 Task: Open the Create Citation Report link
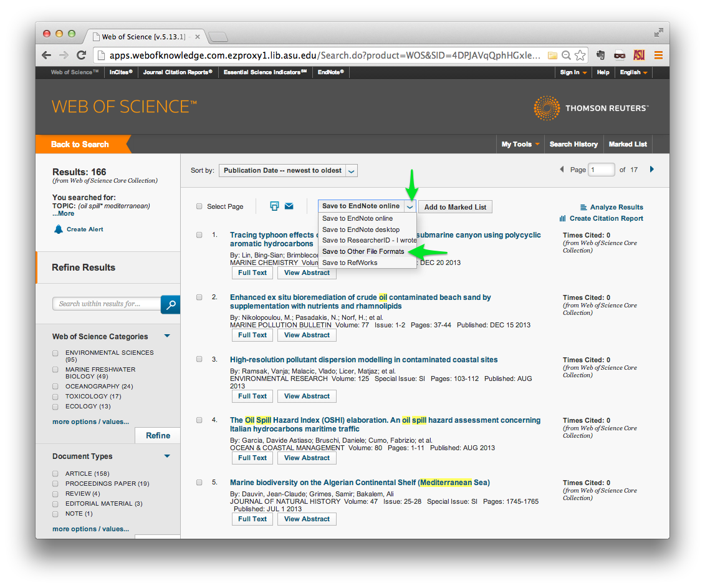(x=606, y=219)
